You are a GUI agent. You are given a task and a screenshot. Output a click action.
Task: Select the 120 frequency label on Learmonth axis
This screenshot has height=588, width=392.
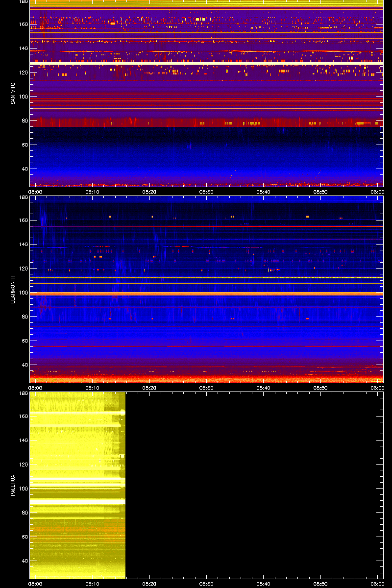point(23,268)
